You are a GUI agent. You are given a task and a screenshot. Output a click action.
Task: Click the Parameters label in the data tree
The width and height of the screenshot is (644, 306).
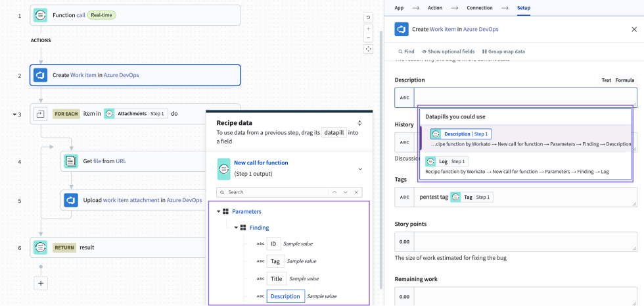pyautogui.click(x=246, y=212)
